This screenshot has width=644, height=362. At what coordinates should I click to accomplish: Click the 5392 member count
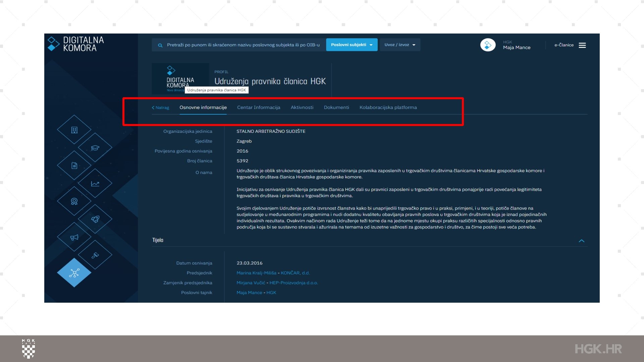[242, 161]
